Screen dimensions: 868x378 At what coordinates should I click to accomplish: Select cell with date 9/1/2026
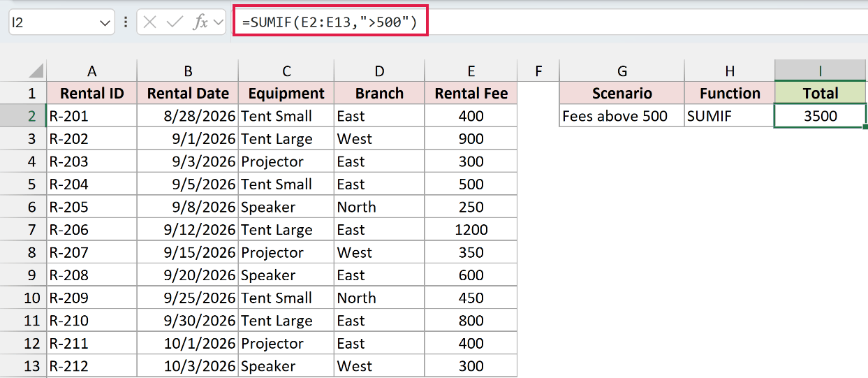pos(188,139)
